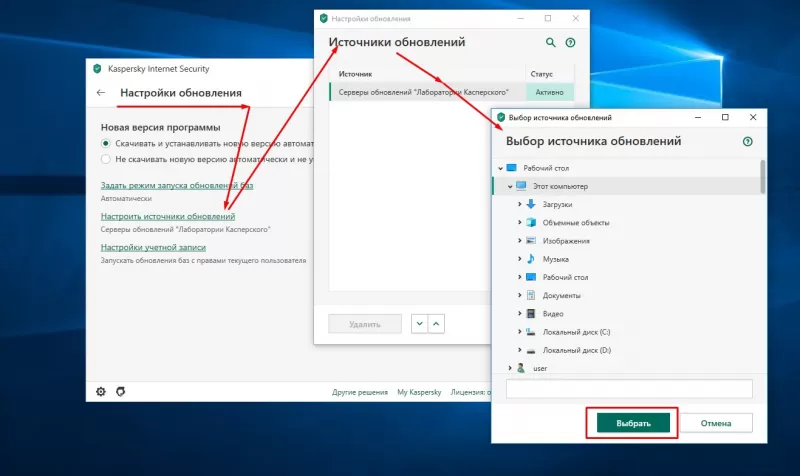Click the Отмена button
Screen dimensions: 800x476
[716, 423]
